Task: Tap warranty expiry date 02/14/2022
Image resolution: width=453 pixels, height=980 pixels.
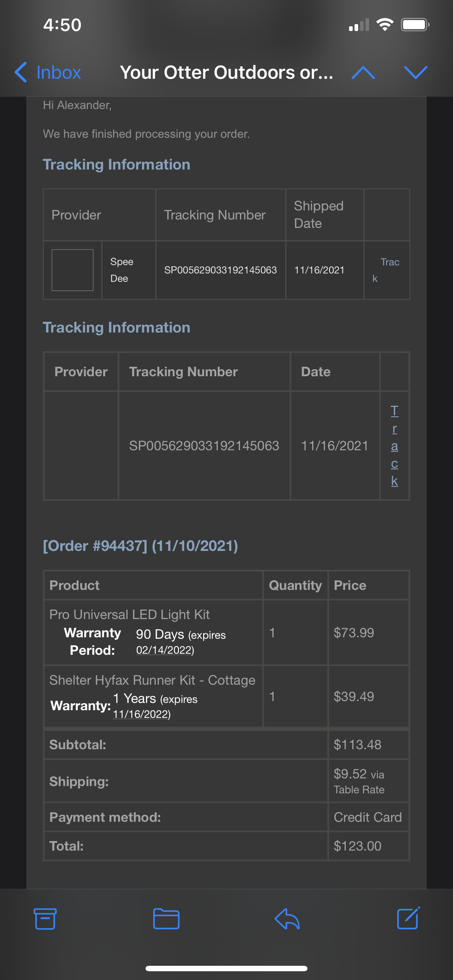Action: [165, 650]
